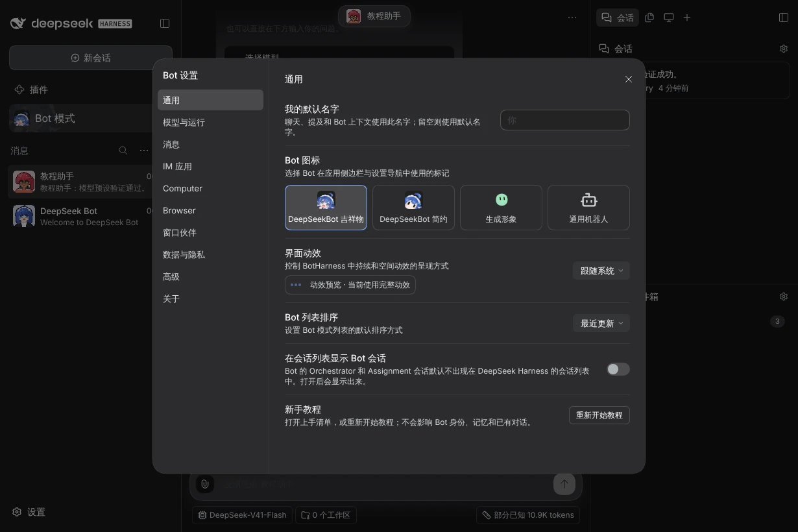Open the DeepSeek-V41-Flash model selector

[242, 515]
